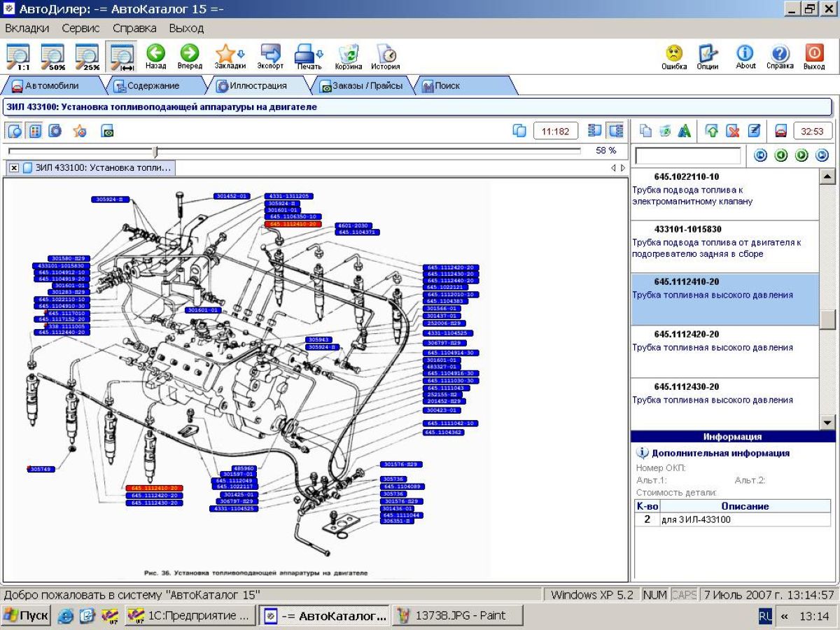
Task: Click the Экспорт toolbar icon
Action: click(x=270, y=57)
